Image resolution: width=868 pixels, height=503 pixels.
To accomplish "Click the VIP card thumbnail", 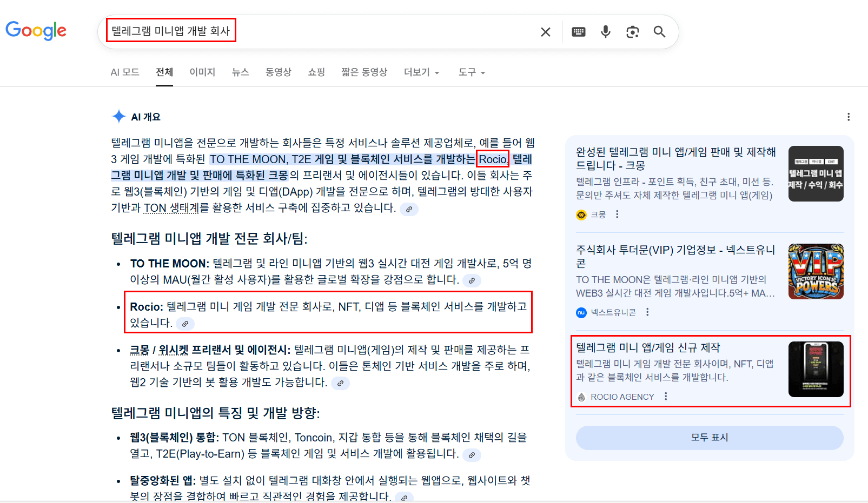I will coord(816,271).
